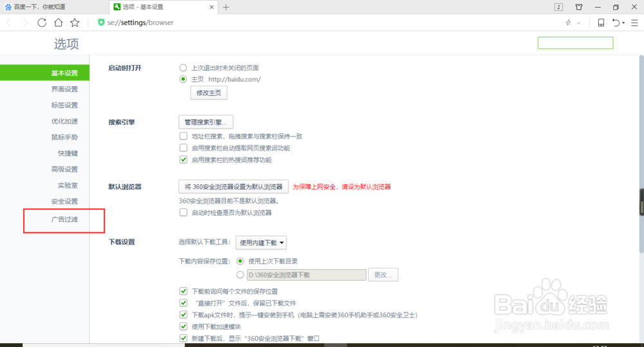Open 实验室 in sidebar
This screenshot has height=347, width=644.
pyautogui.click(x=68, y=185)
